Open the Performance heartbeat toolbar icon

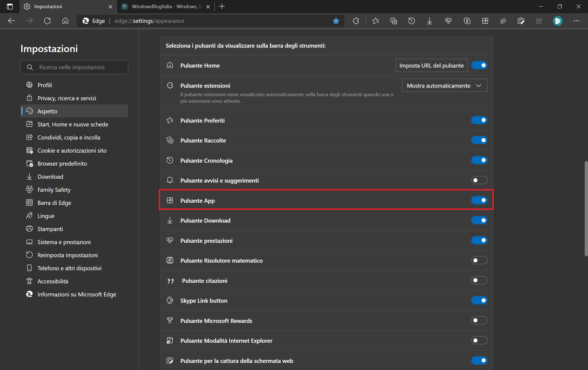coord(448,21)
